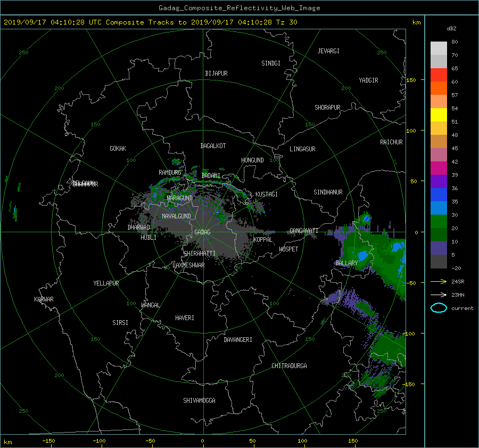The width and height of the screenshot is (479, 448).
Task: Click the cyan current track ellipse
Action: pos(439,308)
